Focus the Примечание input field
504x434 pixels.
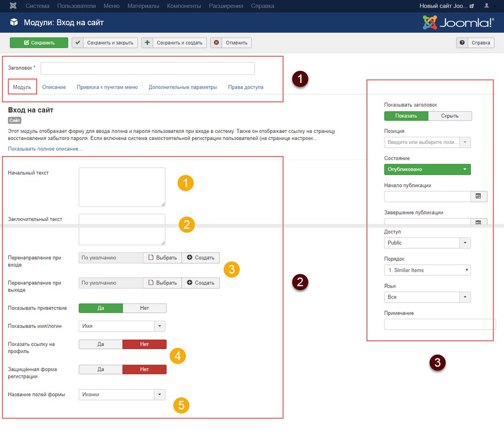pyautogui.click(x=439, y=324)
